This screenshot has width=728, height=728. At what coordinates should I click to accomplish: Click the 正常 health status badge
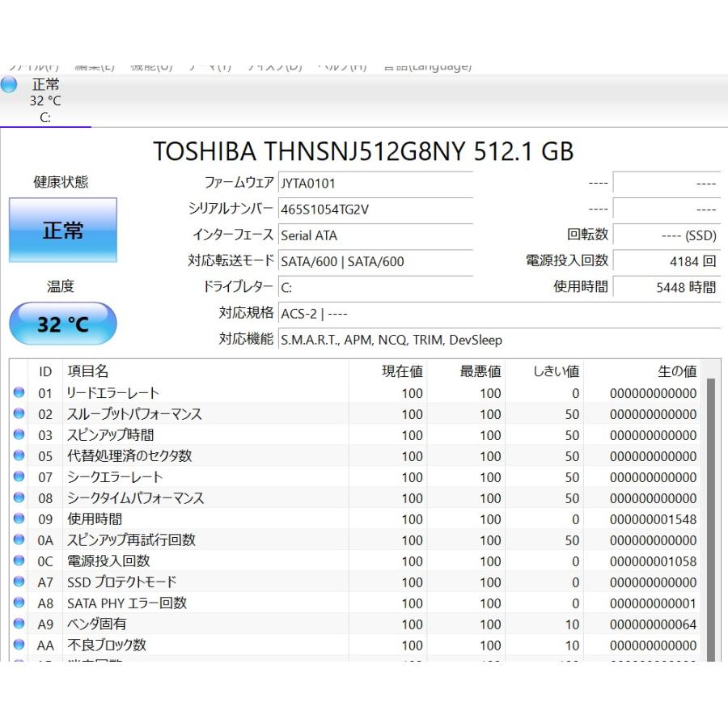coord(63,231)
